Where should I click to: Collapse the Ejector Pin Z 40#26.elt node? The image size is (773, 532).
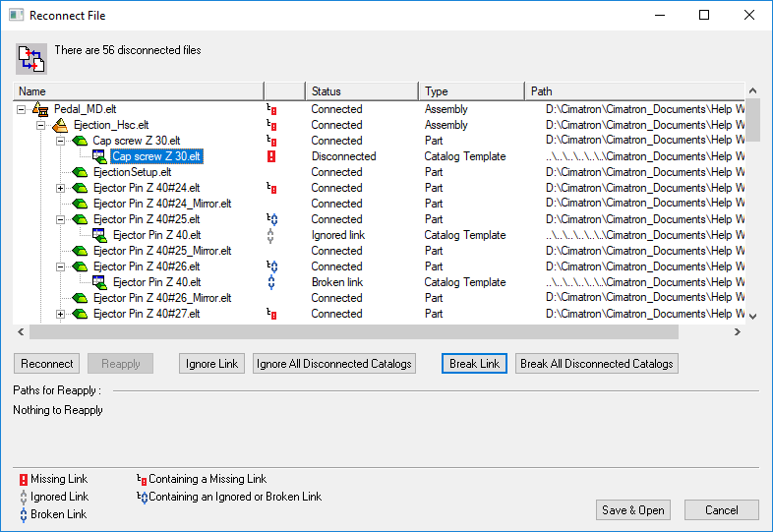pyautogui.click(x=60, y=266)
